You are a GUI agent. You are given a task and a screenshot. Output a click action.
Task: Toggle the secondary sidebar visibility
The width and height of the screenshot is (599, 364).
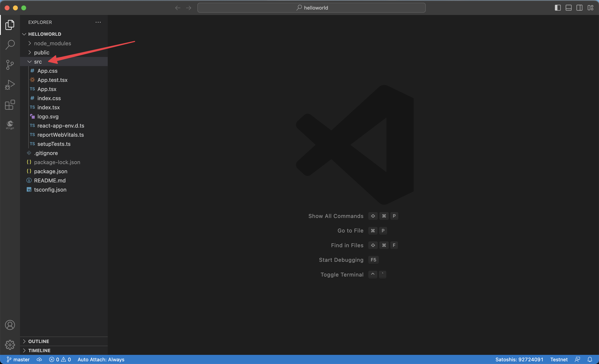coord(579,8)
